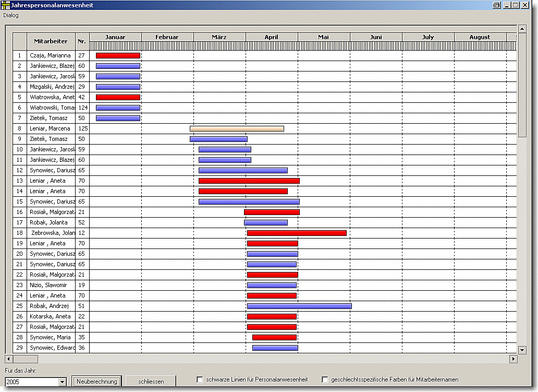The height and width of the screenshot is (392, 538).
Task: Select the beige bar for Leniar, Marcena
Action: point(237,129)
